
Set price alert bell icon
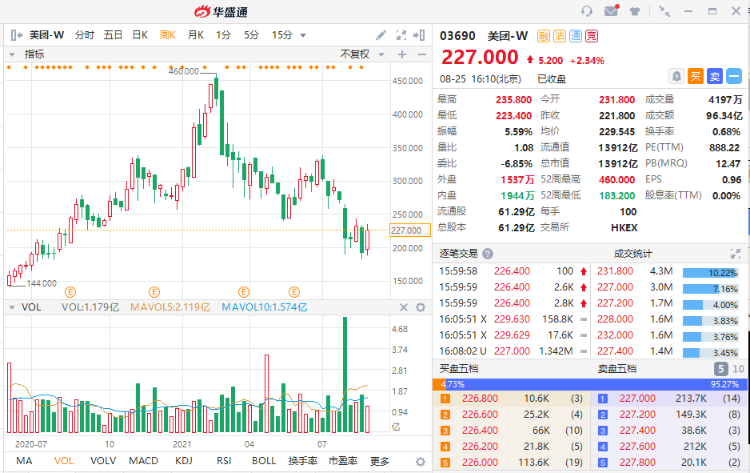[676, 76]
